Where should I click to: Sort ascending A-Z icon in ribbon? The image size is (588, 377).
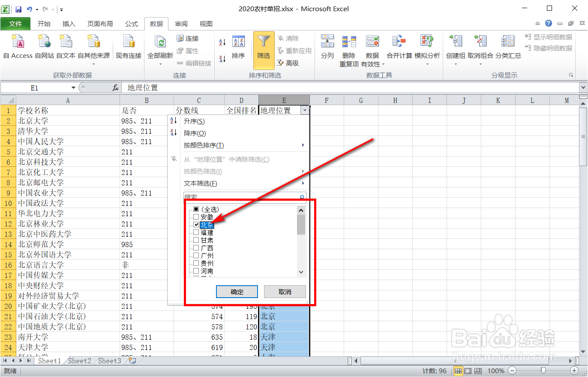click(x=222, y=42)
